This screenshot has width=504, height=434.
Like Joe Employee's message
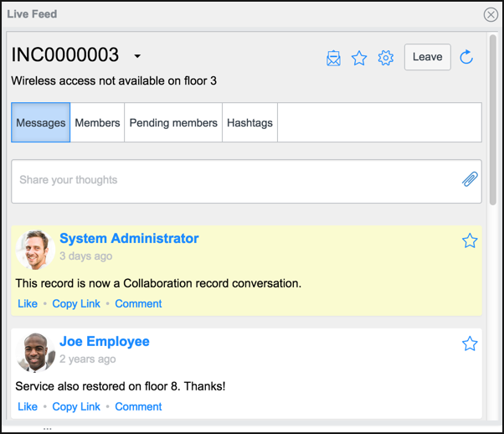[x=28, y=406]
